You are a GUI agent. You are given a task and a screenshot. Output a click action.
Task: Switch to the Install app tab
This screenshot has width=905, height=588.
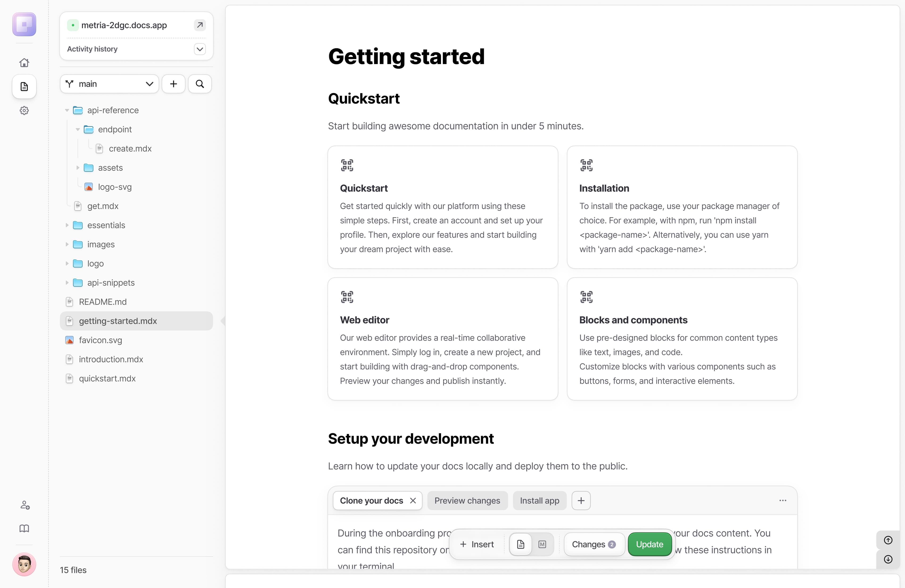pyautogui.click(x=539, y=500)
